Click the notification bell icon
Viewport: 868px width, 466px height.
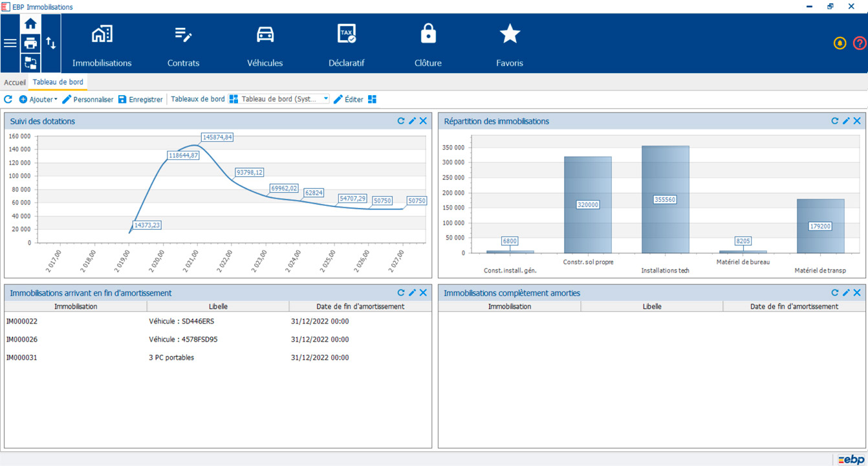840,43
